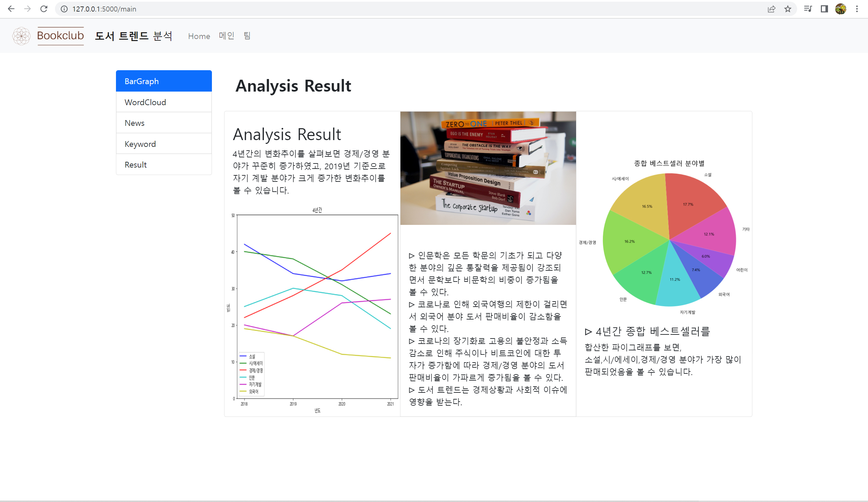
Task: Open the side panel icon
Action: click(824, 9)
